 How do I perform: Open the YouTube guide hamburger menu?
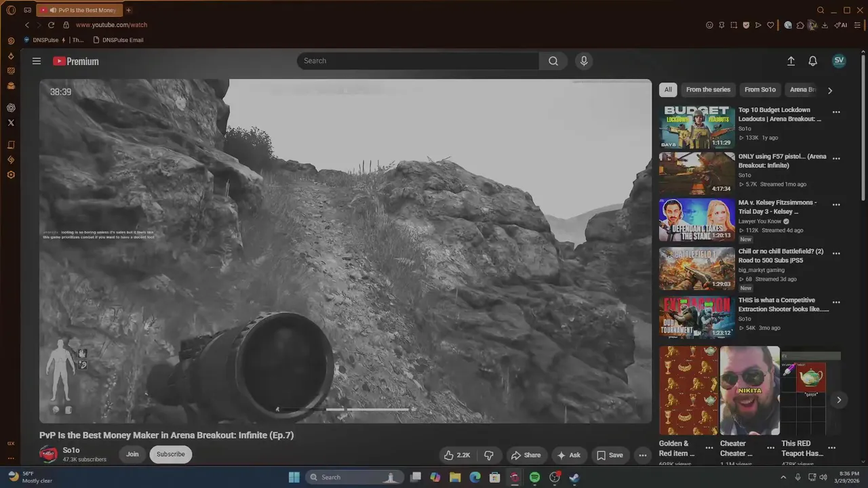point(37,61)
